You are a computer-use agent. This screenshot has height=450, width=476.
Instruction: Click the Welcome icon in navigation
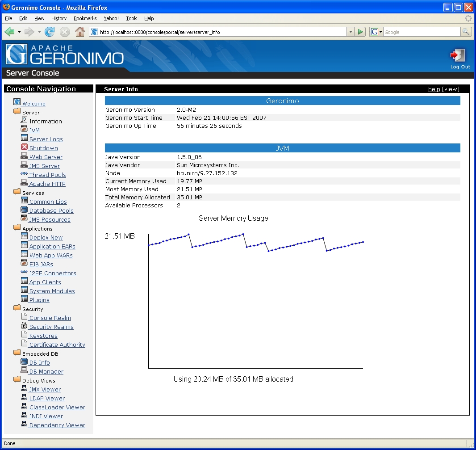(x=17, y=102)
